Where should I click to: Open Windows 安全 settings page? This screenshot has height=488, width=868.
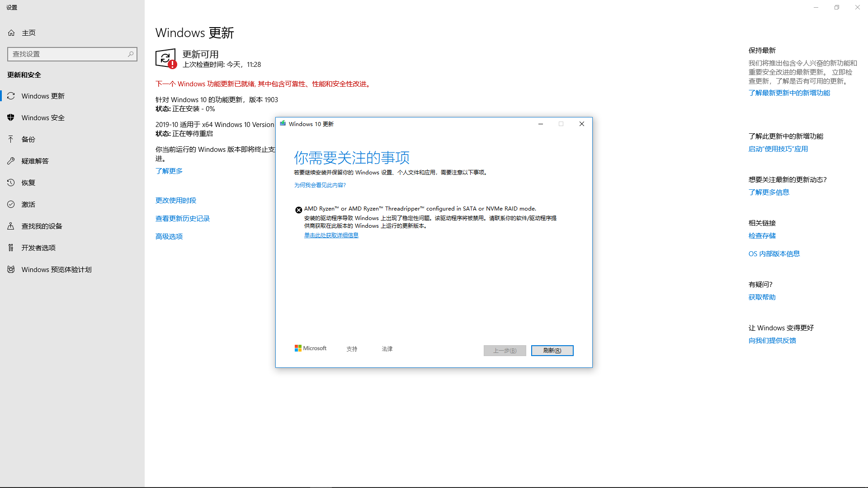coord(72,118)
